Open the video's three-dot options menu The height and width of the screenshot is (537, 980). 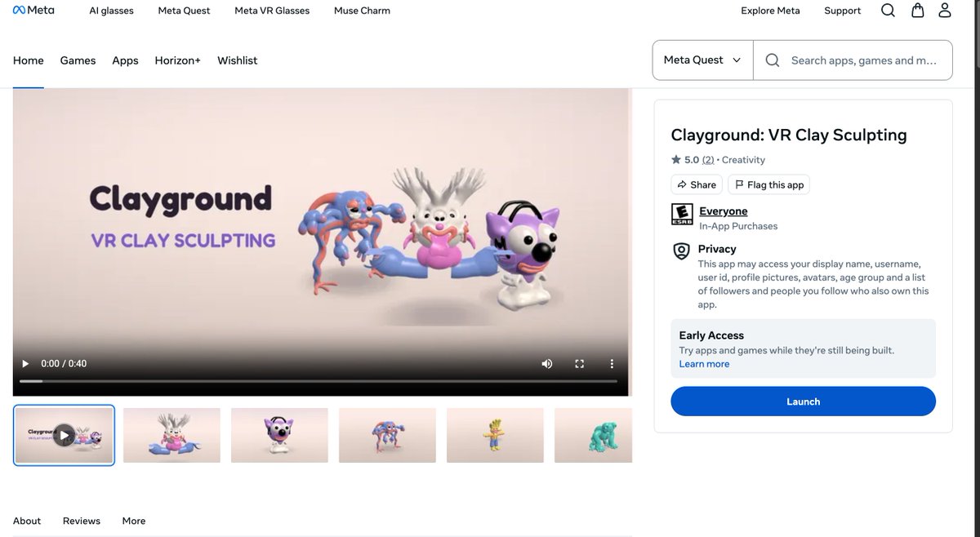[x=612, y=363]
